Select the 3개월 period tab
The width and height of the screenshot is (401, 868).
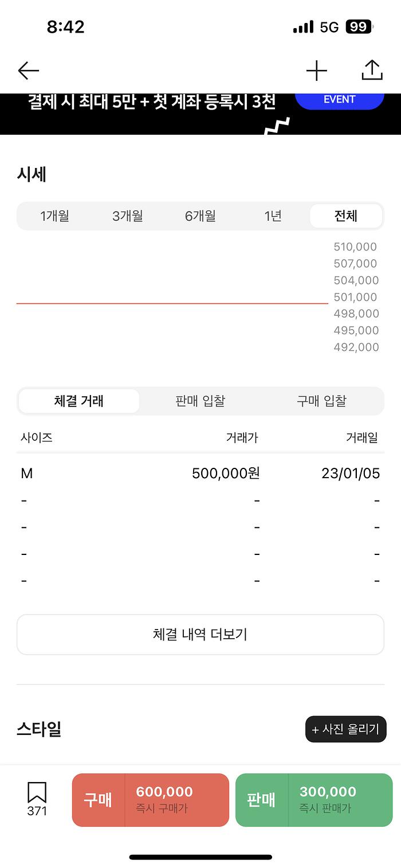click(x=127, y=216)
